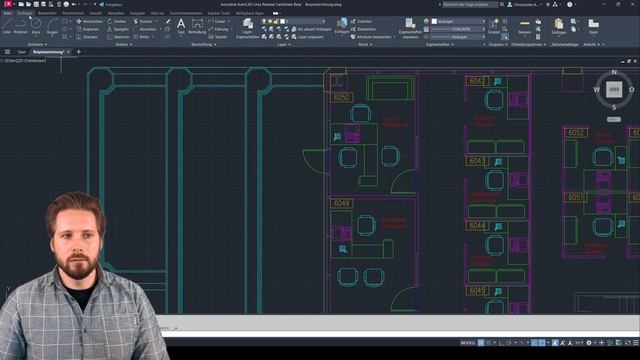Click the search magnifier in title bar
This screenshot has height=360, width=640.
click(x=502, y=4)
